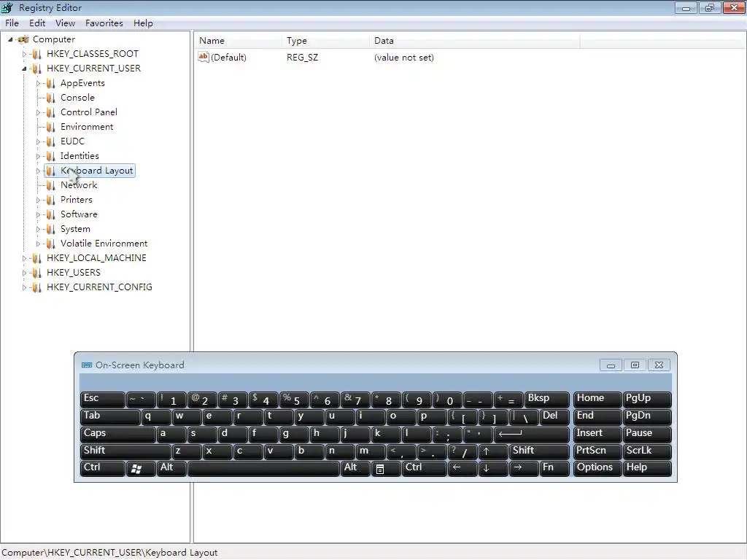Viewport: 747px width, 560px height.
Task: Click the Volatile Environment folder icon
Action: [x=50, y=244]
